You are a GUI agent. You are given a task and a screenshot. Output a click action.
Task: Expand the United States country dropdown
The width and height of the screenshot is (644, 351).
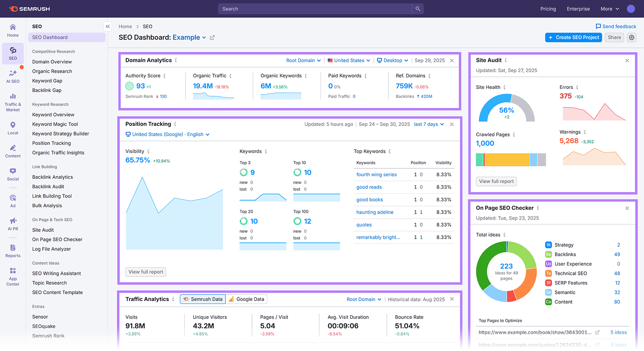(x=349, y=60)
